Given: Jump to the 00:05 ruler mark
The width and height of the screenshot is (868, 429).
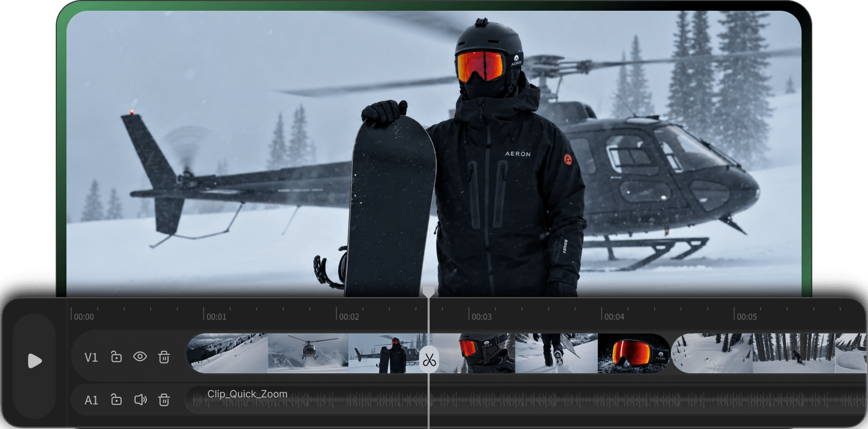Looking at the screenshot, I should tap(747, 316).
